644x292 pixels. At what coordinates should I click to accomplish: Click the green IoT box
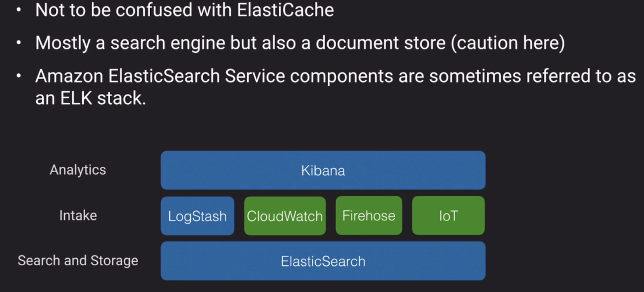point(448,216)
